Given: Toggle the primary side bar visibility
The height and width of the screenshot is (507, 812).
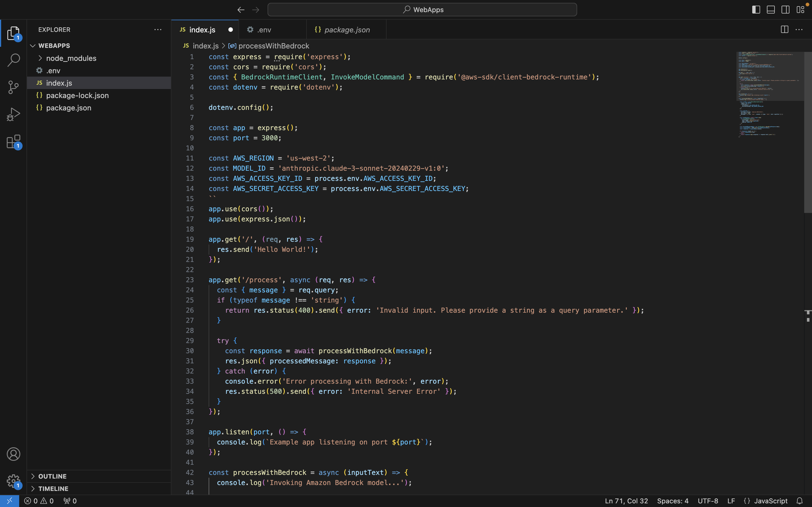Looking at the screenshot, I should [x=756, y=10].
